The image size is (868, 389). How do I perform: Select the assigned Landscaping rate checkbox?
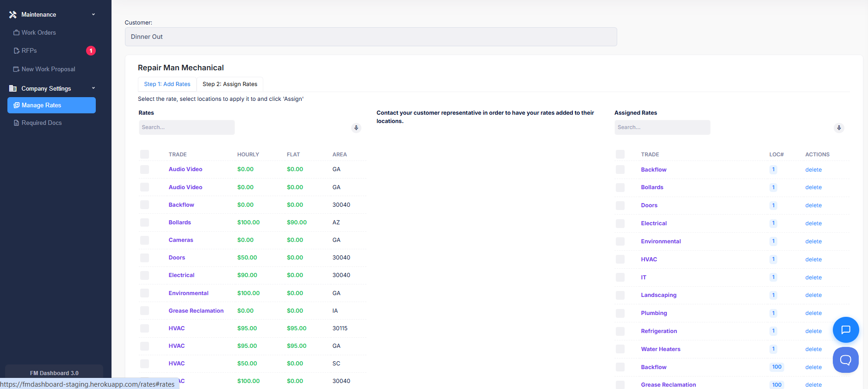[x=620, y=295]
